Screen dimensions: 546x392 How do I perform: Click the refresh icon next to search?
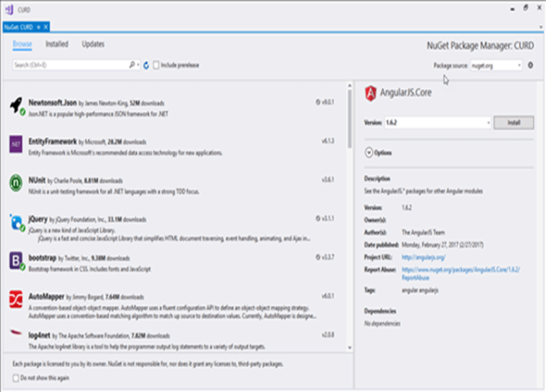(146, 65)
